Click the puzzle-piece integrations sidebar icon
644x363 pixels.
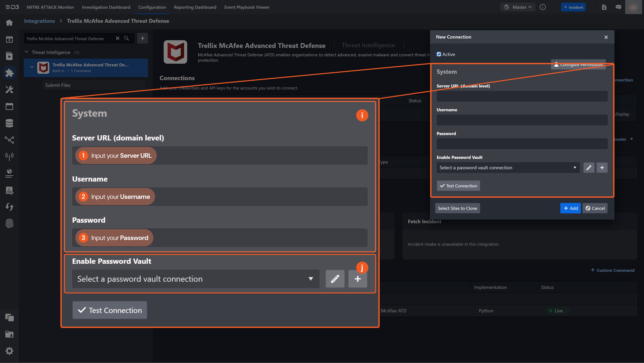click(x=9, y=73)
